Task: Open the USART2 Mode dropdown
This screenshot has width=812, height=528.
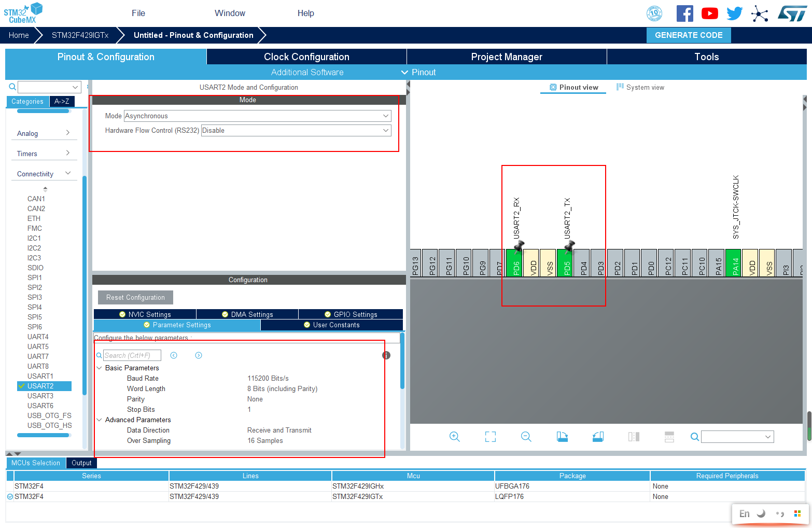Action: click(257, 116)
